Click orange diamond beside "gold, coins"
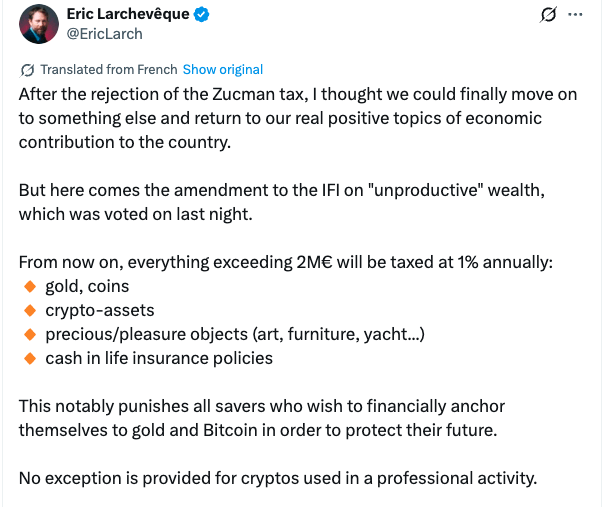 click(x=28, y=287)
